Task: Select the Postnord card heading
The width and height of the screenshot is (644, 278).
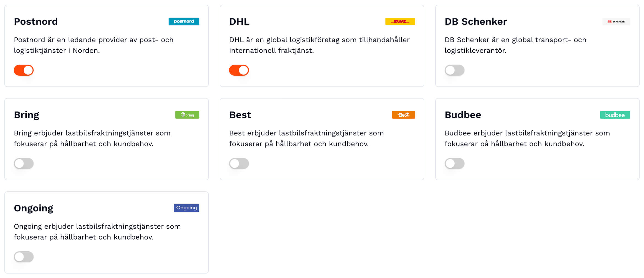Action: [x=36, y=21]
